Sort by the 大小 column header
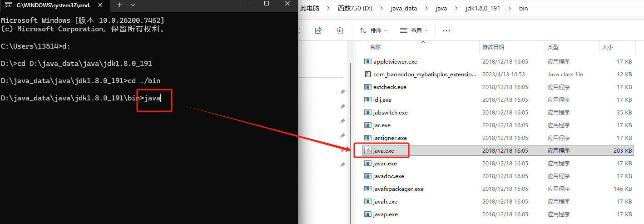 point(607,47)
